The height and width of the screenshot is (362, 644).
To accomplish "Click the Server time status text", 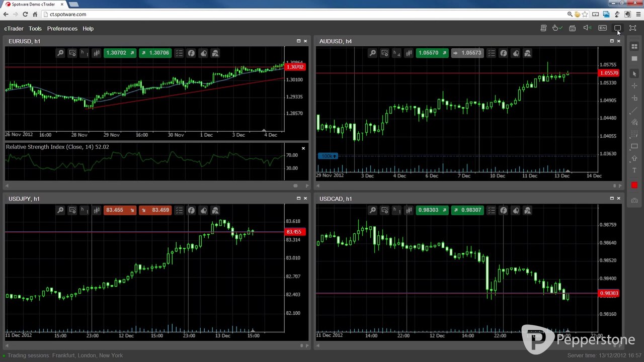I will pos(604,355).
